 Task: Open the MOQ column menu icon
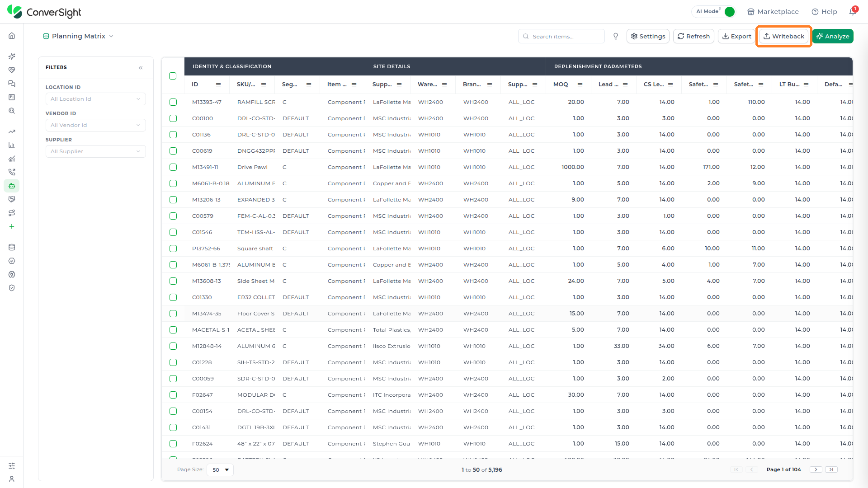580,84
